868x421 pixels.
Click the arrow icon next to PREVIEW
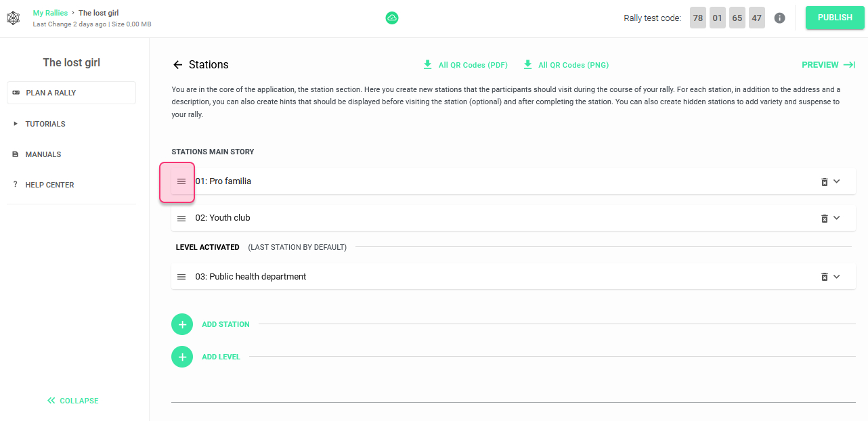[x=850, y=65]
